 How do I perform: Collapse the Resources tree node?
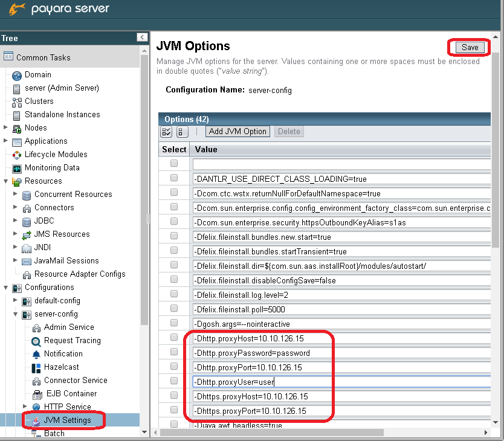(5, 181)
